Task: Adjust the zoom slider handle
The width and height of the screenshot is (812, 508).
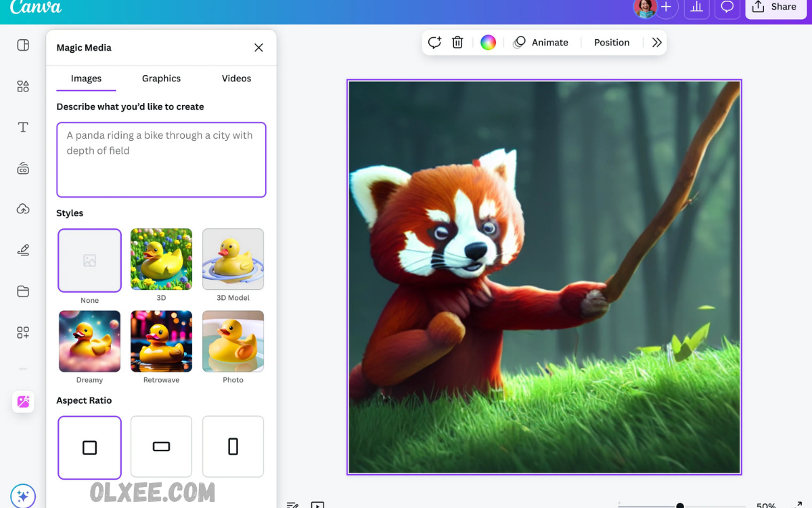Action: [x=680, y=505]
